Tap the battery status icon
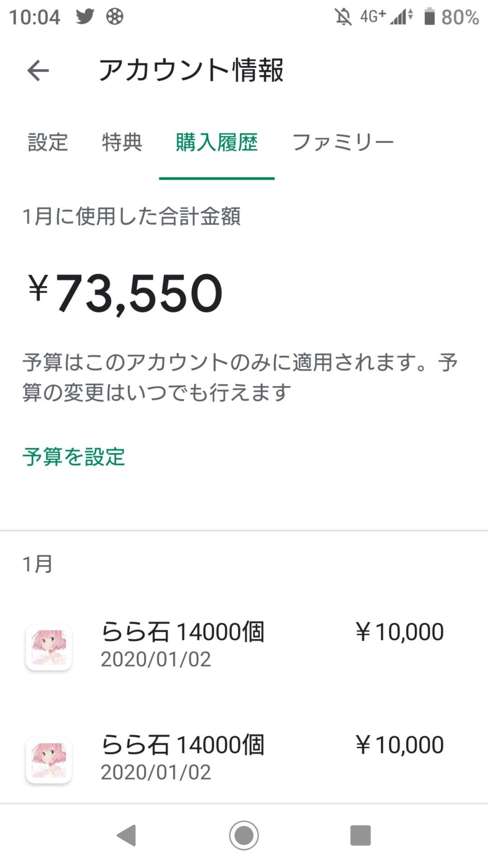This screenshot has height=868, width=488. click(429, 17)
